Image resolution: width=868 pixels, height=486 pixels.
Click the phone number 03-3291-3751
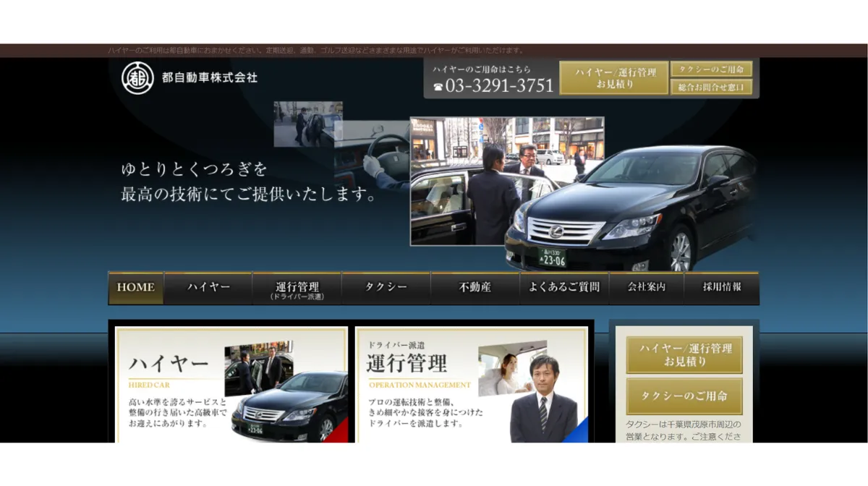tap(499, 86)
